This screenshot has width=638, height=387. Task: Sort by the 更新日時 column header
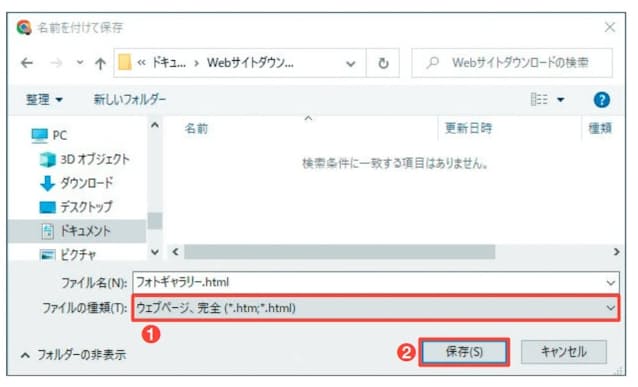[x=468, y=128]
